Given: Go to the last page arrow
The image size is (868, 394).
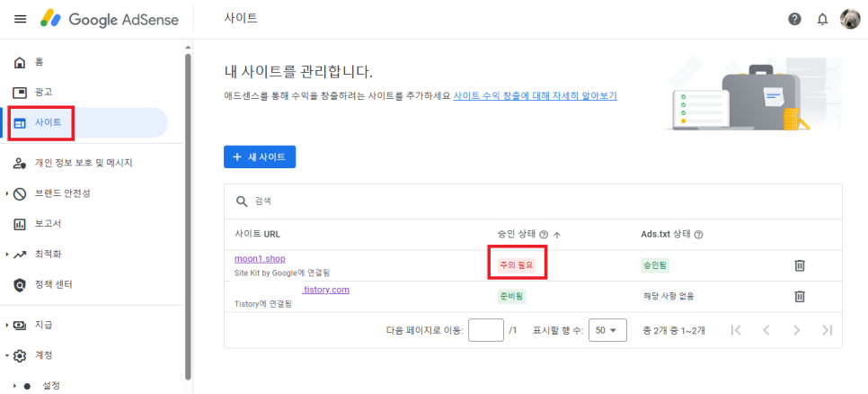Looking at the screenshot, I should [827, 330].
